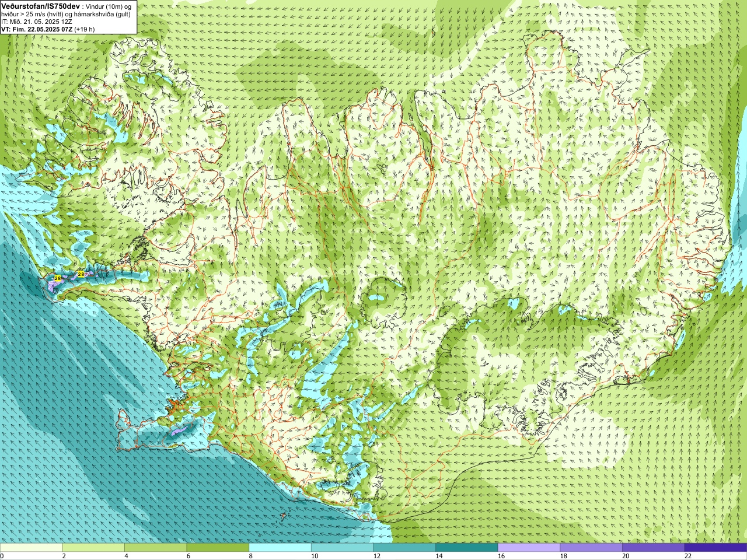
Task: Click the 'Veðurstofan/IS750dev' title text
Action: point(41,5)
